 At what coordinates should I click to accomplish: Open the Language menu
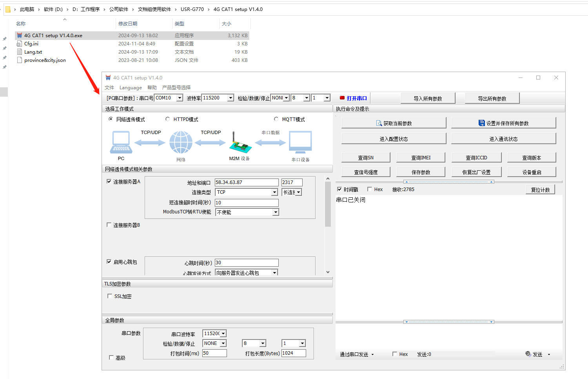coord(131,88)
